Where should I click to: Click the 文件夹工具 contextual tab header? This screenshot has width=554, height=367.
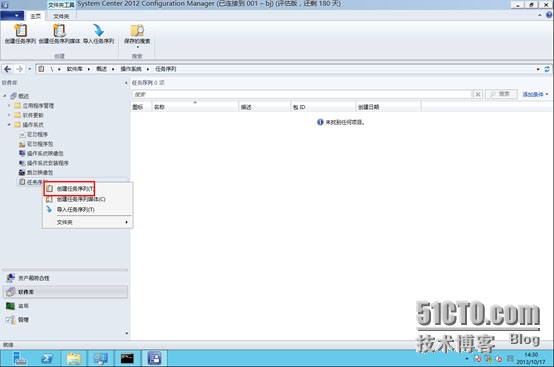61,5
